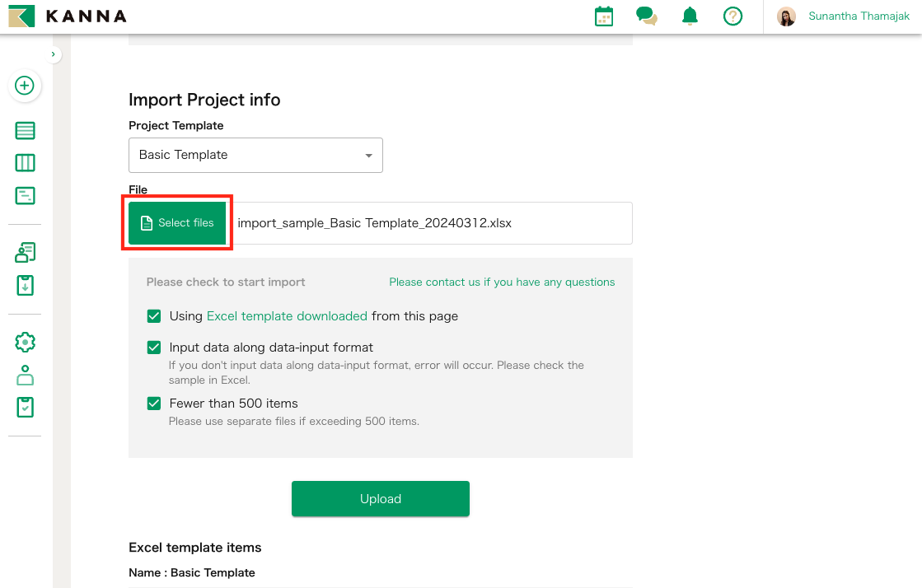Open the settings gear in the sidebar
Screen dimensions: 922x588
pyautogui.click(x=24, y=342)
